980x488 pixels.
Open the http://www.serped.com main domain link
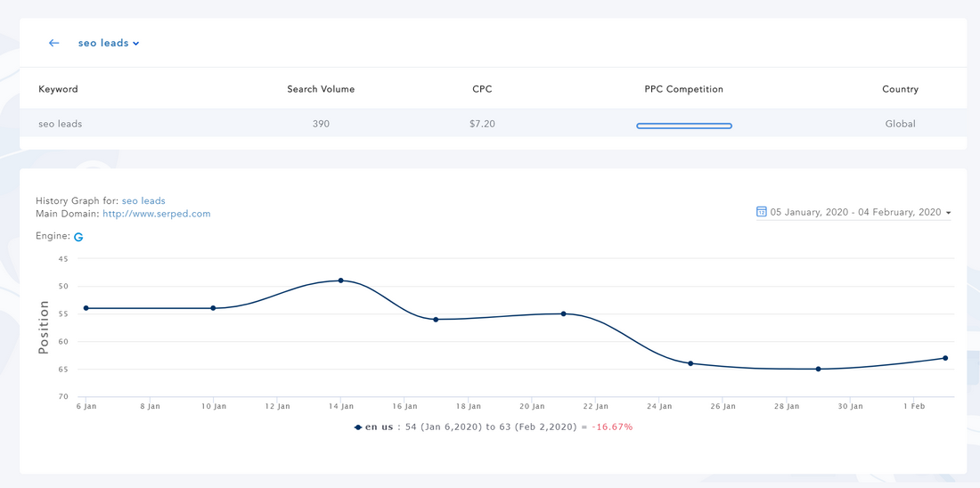click(x=157, y=214)
